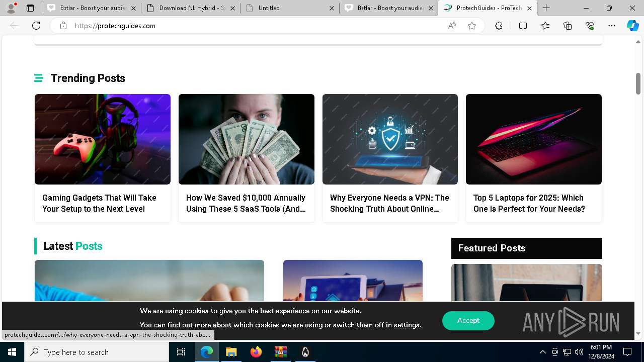The width and height of the screenshot is (644, 362).
Task: Launch the Copilot sidebar icon
Action: pos(632,26)
